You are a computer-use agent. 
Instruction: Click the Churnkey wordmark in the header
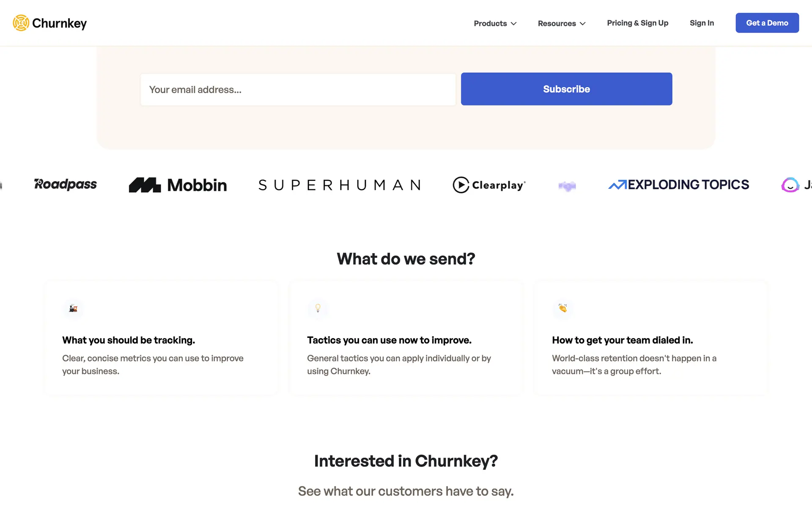pyautogui.click(x=59, y=23)
